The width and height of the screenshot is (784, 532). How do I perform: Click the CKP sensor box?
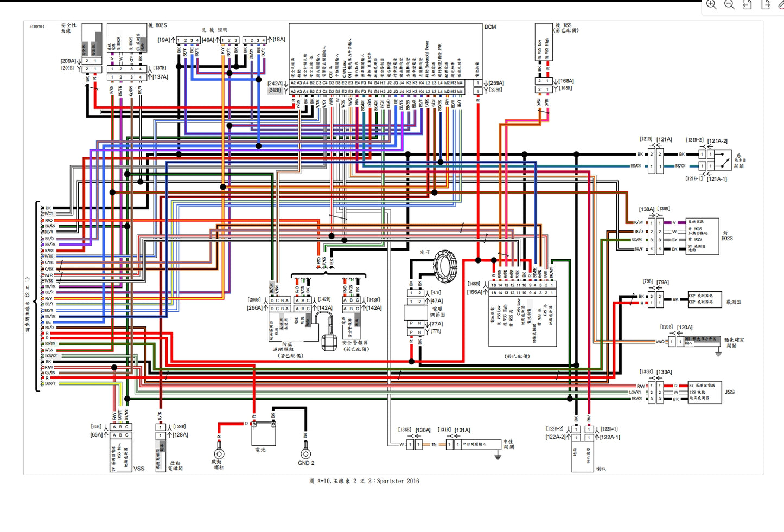click(x=704, y=299)
